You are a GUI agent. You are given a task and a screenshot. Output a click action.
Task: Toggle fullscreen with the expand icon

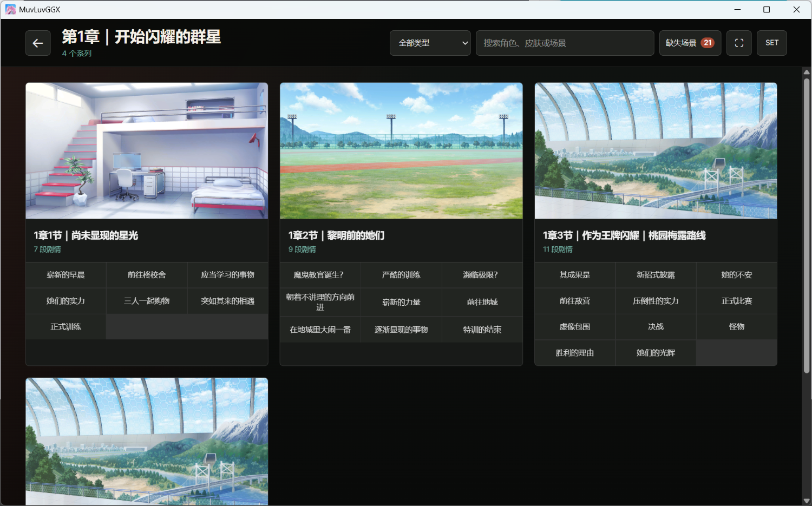pyautogui.click(x=739, y=43)
